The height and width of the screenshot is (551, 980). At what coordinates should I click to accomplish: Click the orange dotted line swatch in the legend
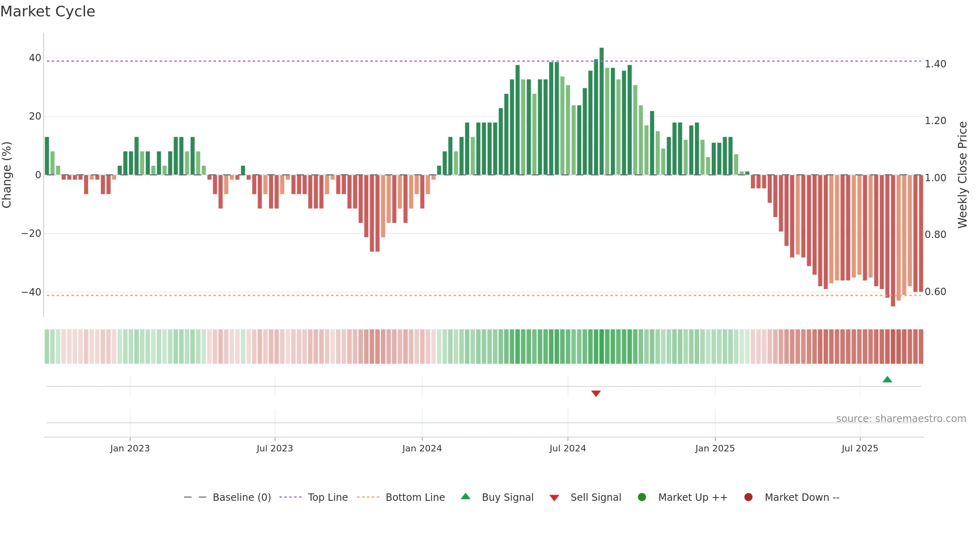click(x=368, y=497)
